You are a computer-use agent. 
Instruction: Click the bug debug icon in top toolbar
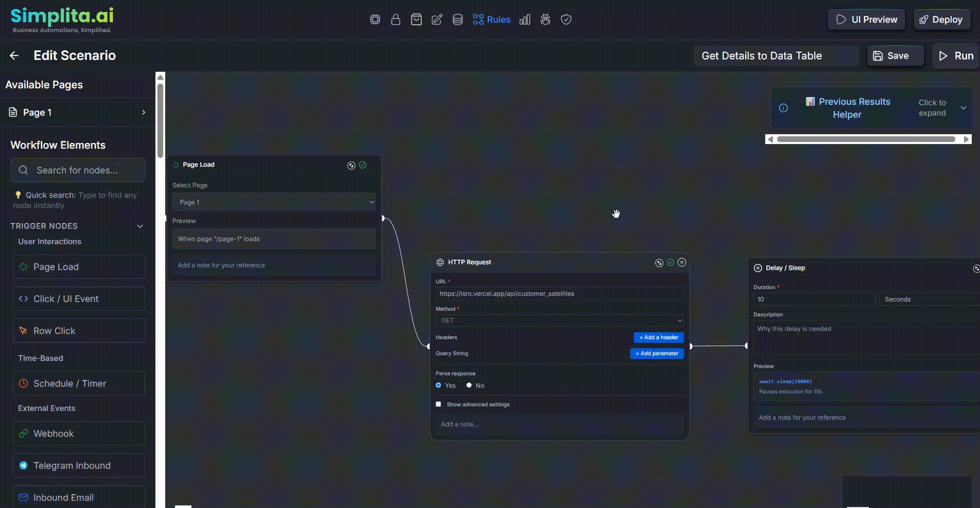[x=545, y=19]
